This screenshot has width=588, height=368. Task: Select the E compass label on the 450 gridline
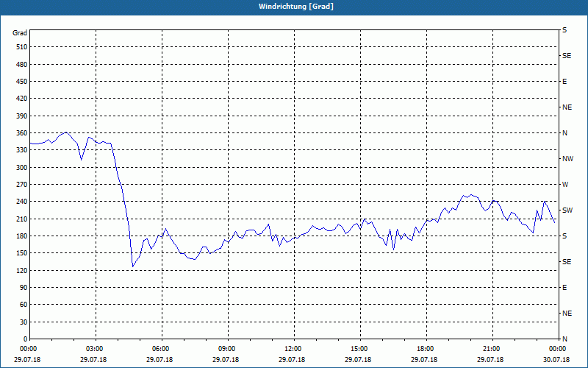(564, 82)
